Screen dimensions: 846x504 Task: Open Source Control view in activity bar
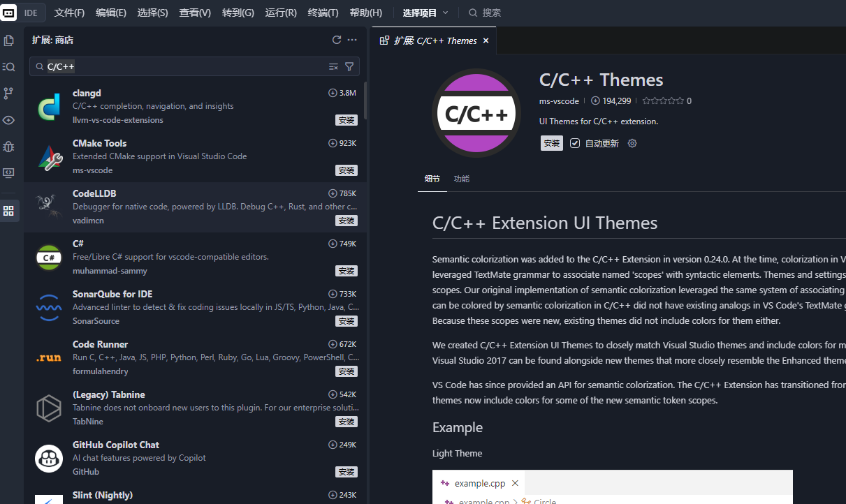click(9, 94)
